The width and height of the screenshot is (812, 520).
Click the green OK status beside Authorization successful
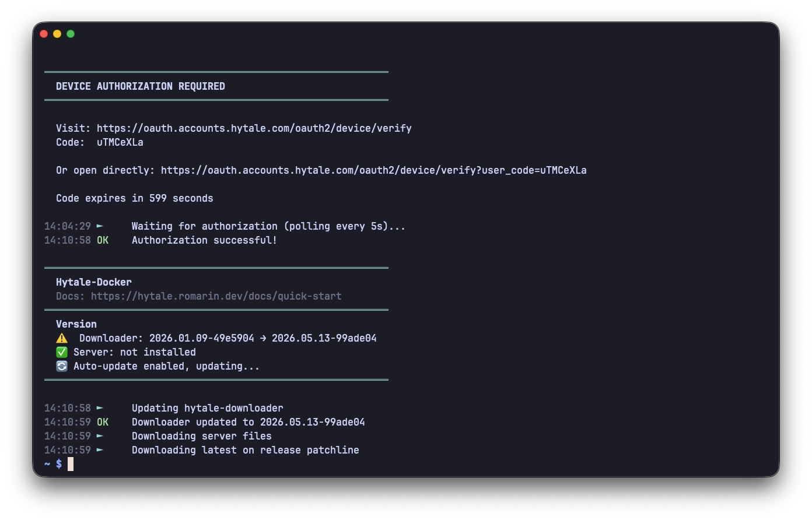103,240
